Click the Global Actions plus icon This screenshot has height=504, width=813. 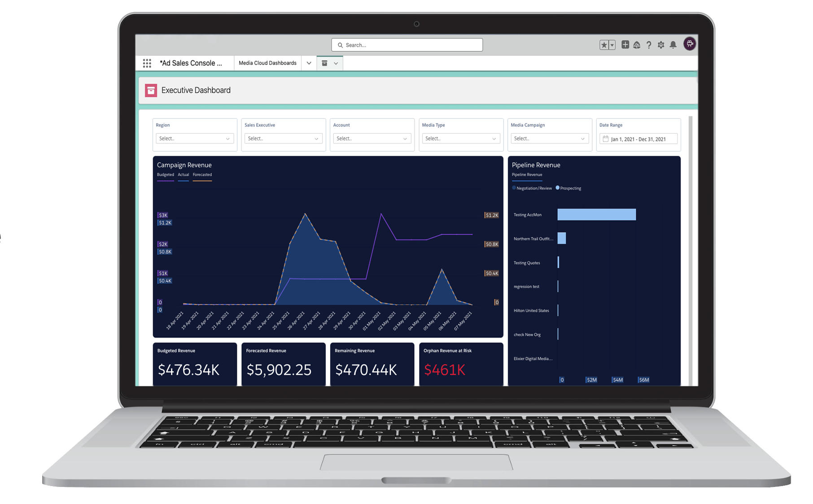point(625,44)
